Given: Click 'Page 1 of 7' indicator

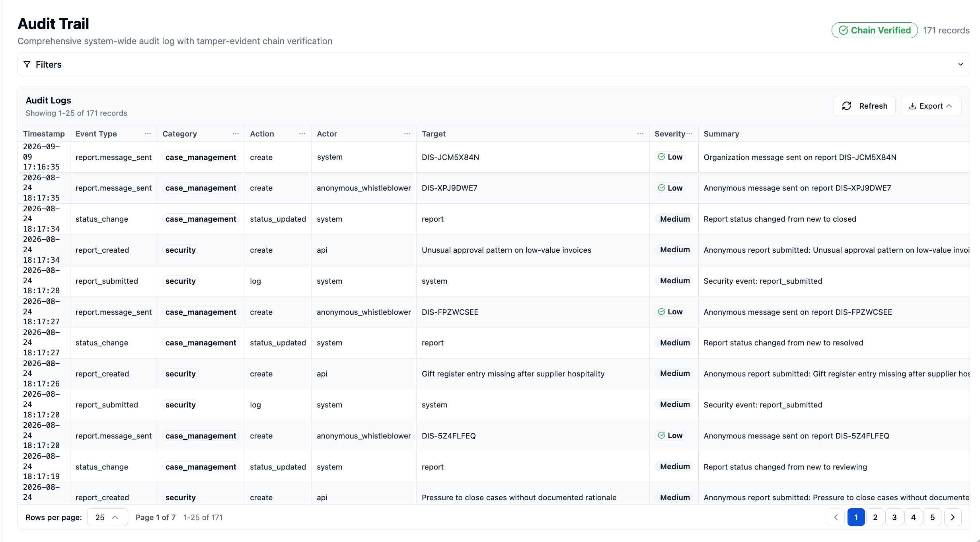Looking at the screenshot, I should [156, 517].
